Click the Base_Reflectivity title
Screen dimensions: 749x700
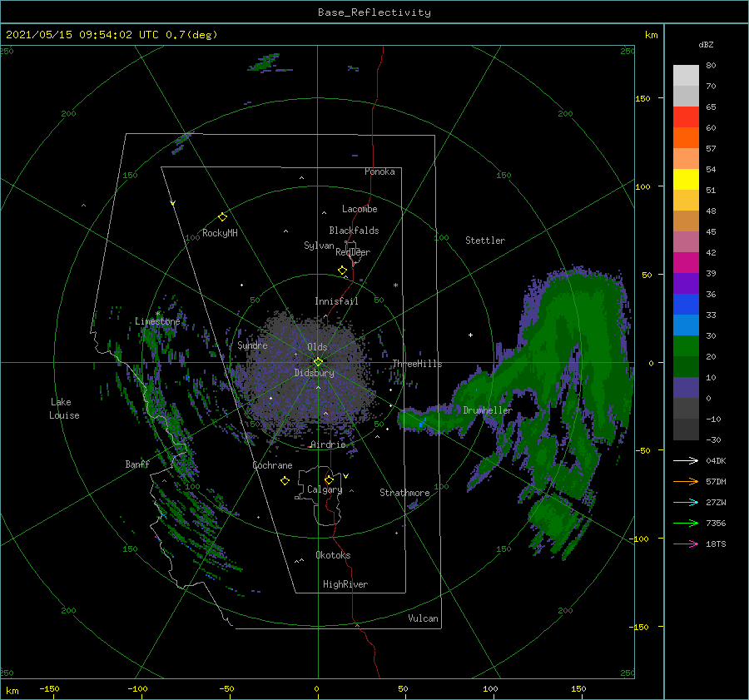point(374,12)
